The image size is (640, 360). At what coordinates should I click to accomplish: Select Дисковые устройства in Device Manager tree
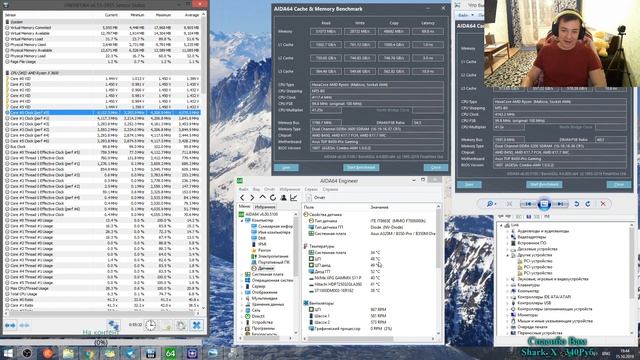point(537,249)
